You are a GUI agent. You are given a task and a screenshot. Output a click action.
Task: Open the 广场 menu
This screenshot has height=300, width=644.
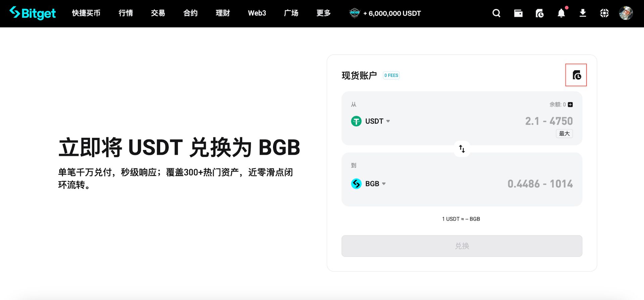291,13
